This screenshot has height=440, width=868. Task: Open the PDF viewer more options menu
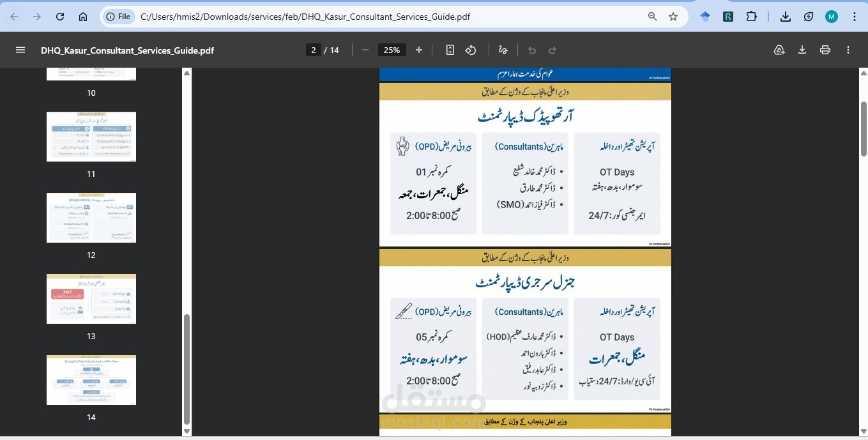[x=848, y=50]
